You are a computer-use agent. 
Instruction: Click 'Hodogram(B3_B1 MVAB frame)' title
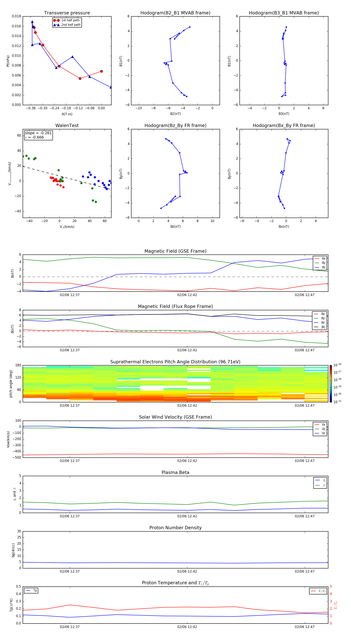click(284, 13)
